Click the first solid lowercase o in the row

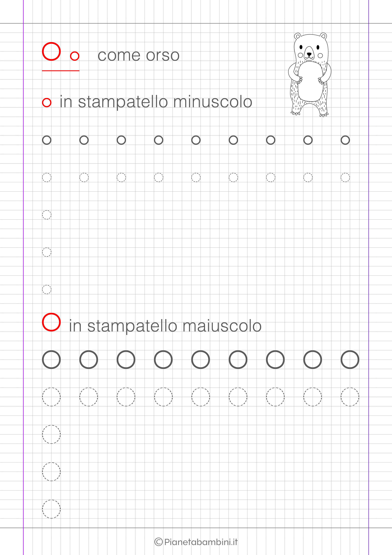tap(47, 140)
